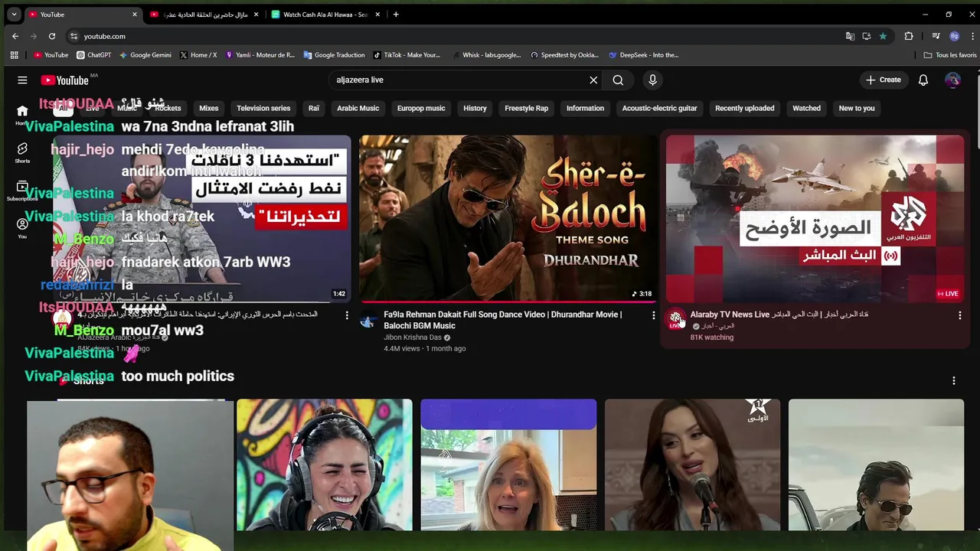Bookmark this page with the star icon
The height and width of the screenshot is (551, 980).
pyautogui.click(x=883, y=36)
